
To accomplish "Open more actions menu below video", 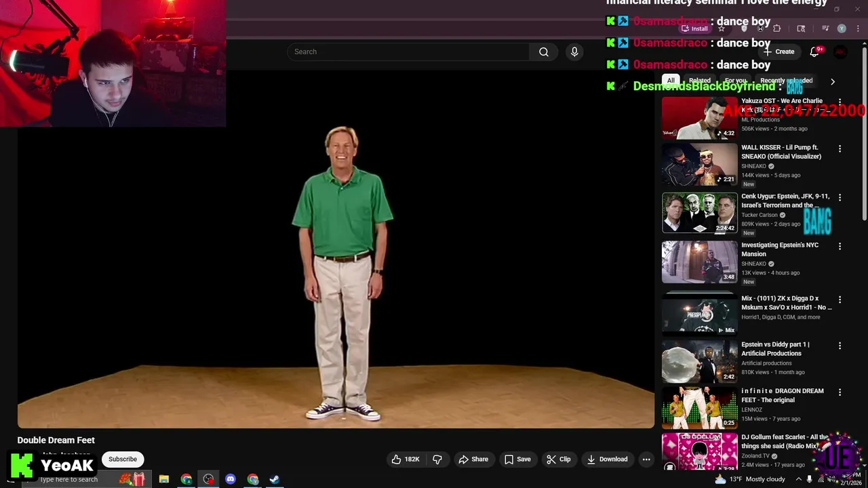I will (646, 459).
